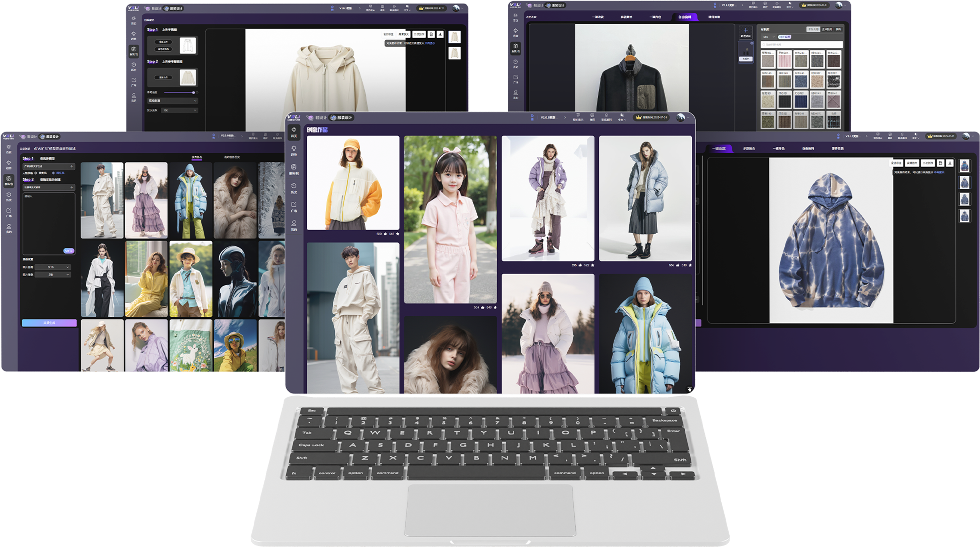Click thumbs-up icon under yellow-sleeve jacket image
The height and width of the screenshot is (547, 980).
[385, 234]
